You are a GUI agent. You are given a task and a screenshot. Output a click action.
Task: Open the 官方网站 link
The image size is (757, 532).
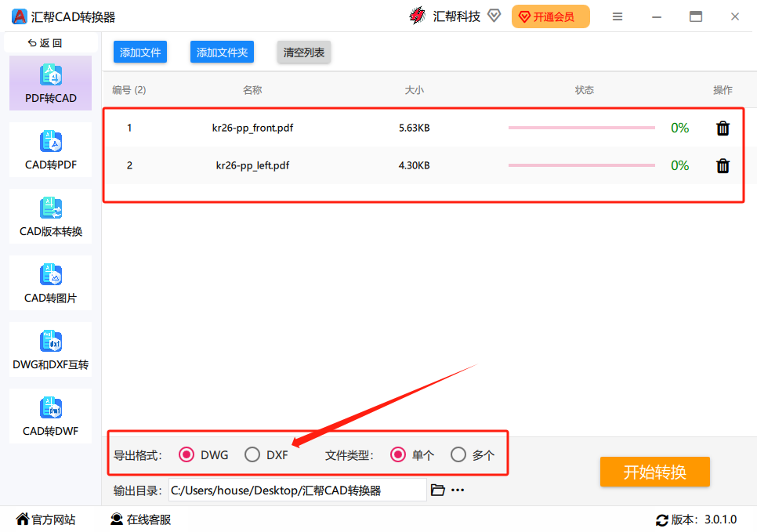pyautogui.click(x=45, y=519)
